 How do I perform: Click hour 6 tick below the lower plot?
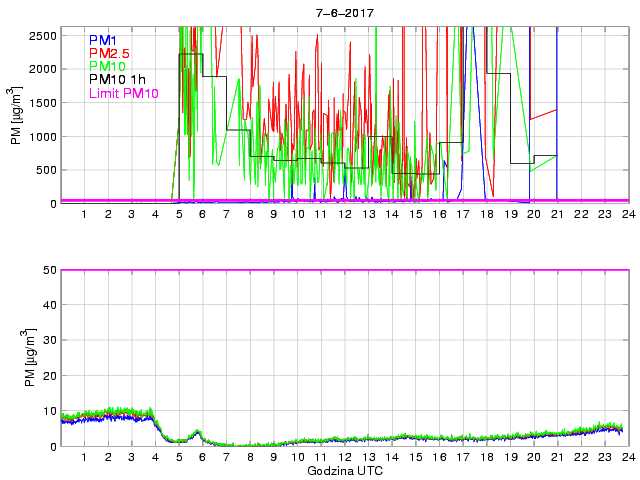[202, 457]
